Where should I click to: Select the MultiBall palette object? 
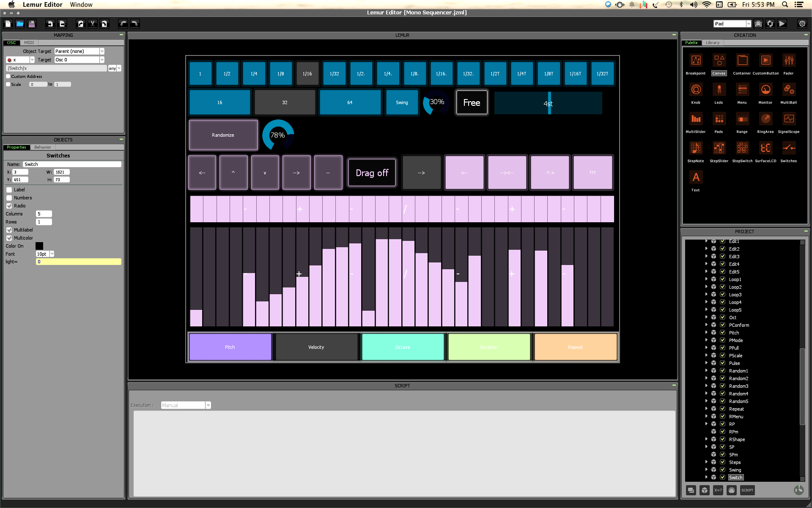click(788, 90)
